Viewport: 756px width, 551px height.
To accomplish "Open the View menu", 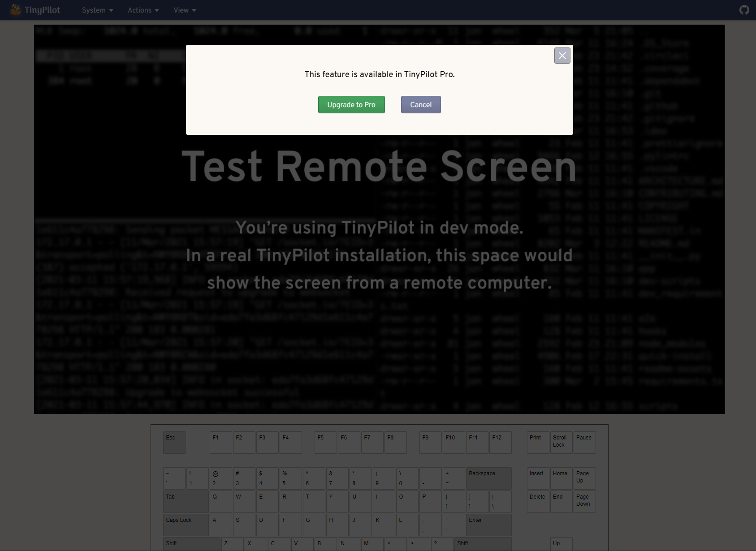I will 185,10.
